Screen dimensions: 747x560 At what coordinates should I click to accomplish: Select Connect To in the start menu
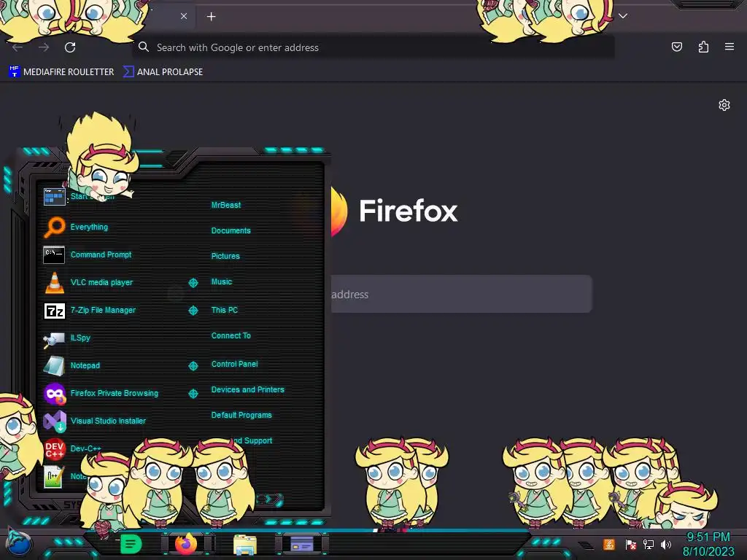click(231, 335)
